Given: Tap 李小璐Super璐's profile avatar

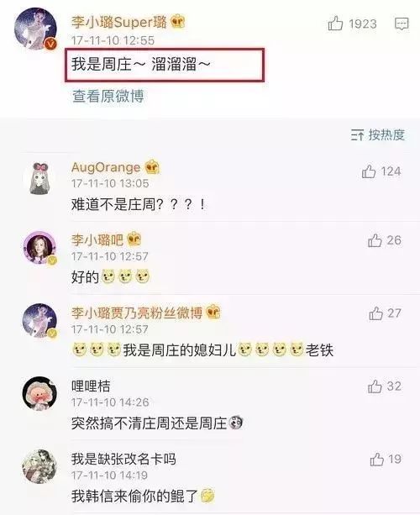Looking at the screenshot, I should (x=35, y=29).
